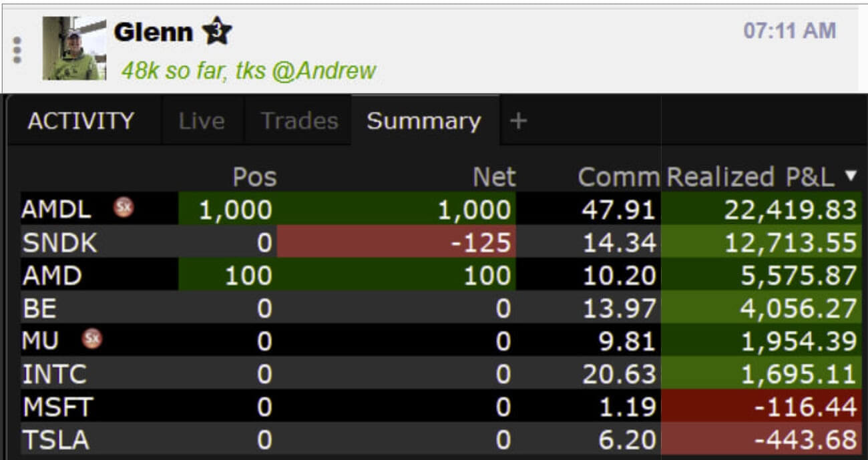Click Glenn's username
Screen dimensions: 868x460
[154, 31]
